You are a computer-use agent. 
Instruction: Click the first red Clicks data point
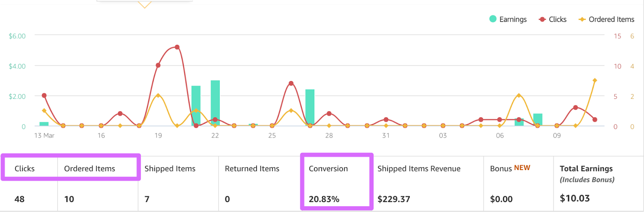pos(44,96)
